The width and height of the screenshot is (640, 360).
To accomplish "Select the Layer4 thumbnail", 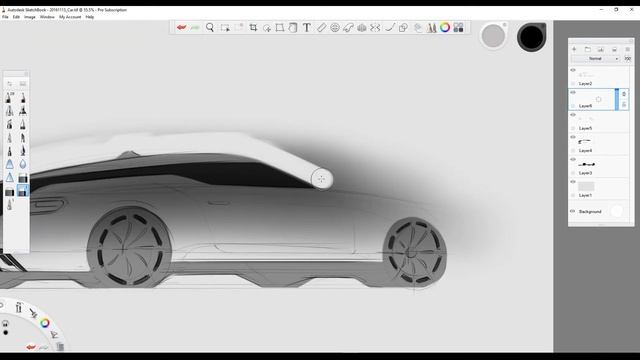I will pos(586,142).
